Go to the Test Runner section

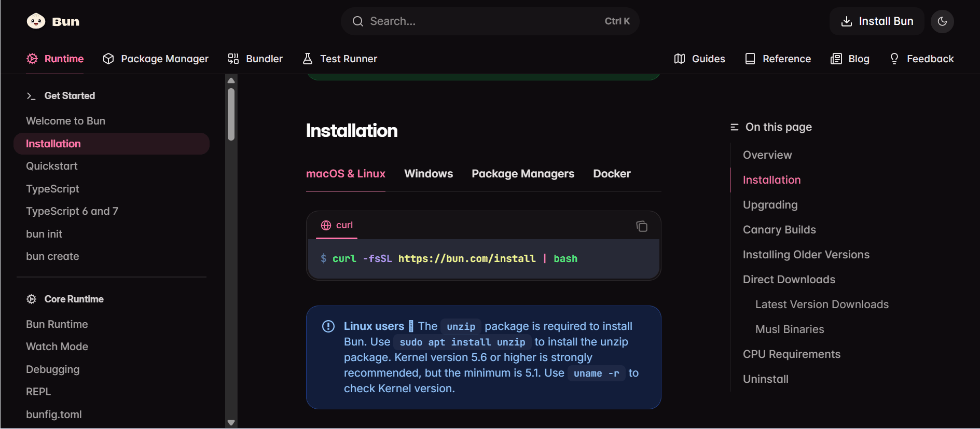click(340, 59)
